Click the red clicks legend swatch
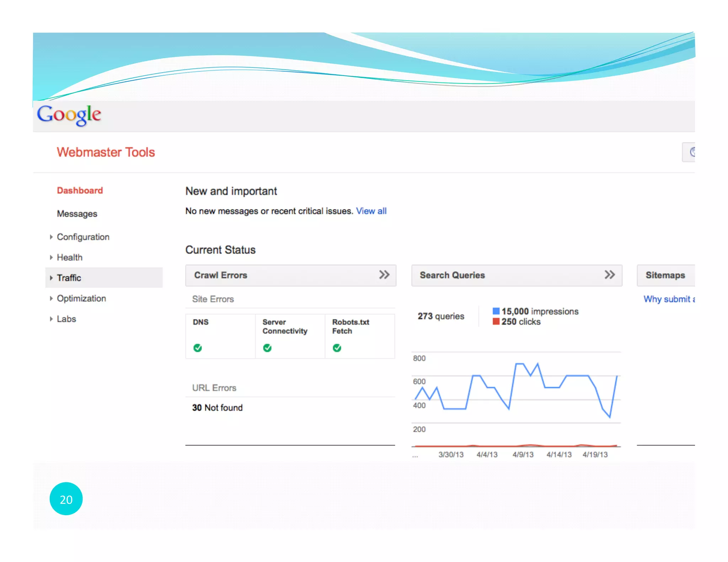The image size is (728, 562). pyautogui.click(x=496, y=321)
